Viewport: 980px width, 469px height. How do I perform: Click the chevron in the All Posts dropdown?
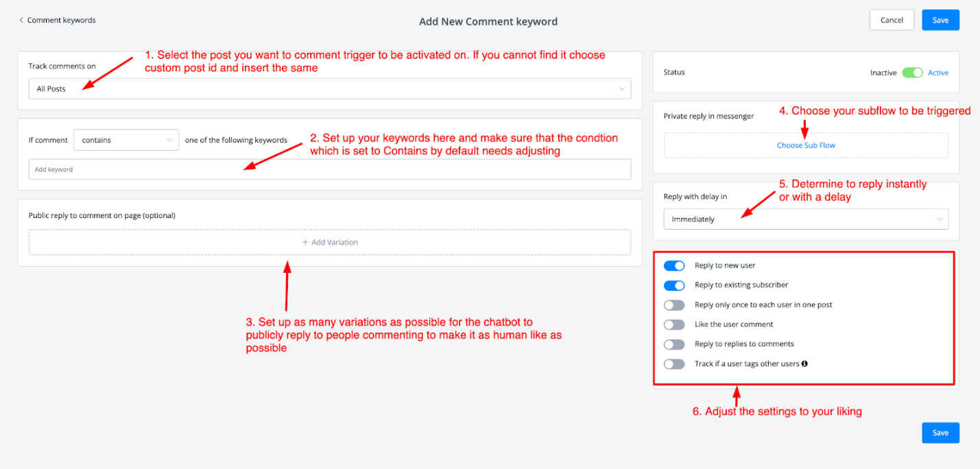click(621, 88)
